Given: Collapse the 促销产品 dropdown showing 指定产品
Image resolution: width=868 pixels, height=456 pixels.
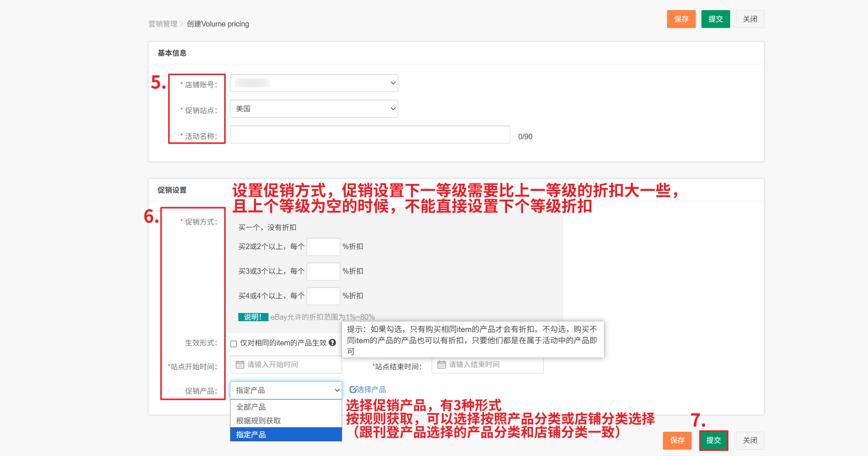Looking at the screenshot, I should click(286, 390).
